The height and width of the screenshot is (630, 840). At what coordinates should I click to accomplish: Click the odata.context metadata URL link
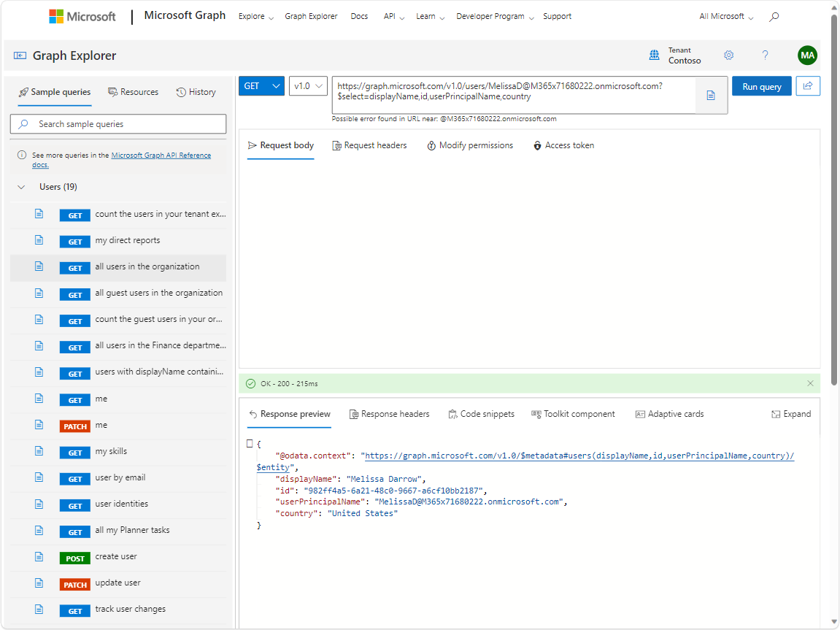point(579,456)
